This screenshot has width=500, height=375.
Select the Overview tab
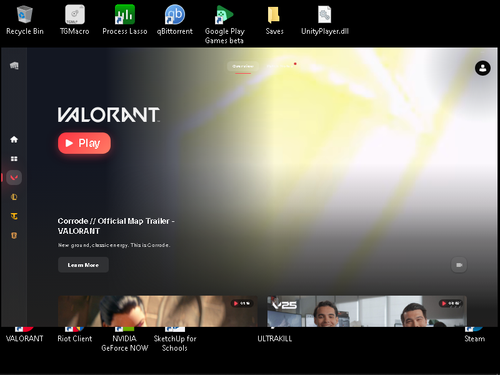coord(243,66)
